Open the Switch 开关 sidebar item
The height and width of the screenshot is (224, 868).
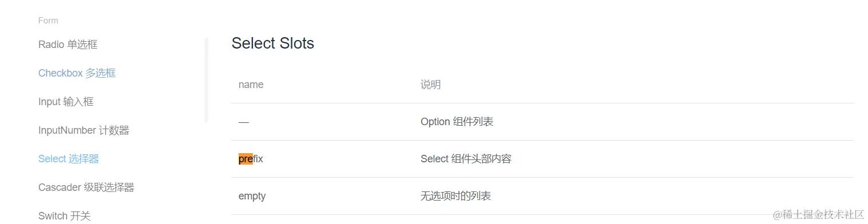[x=64, y=216]
